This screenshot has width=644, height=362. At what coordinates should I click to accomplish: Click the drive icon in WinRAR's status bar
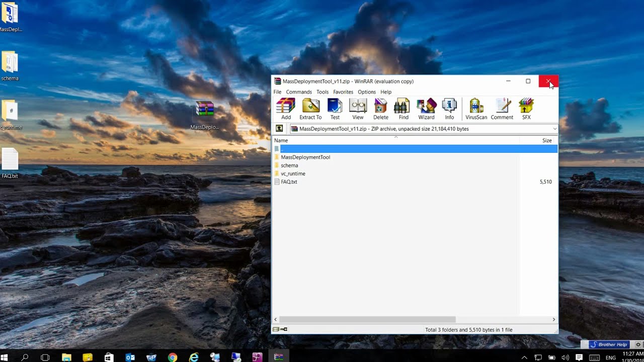pos(277,329)
